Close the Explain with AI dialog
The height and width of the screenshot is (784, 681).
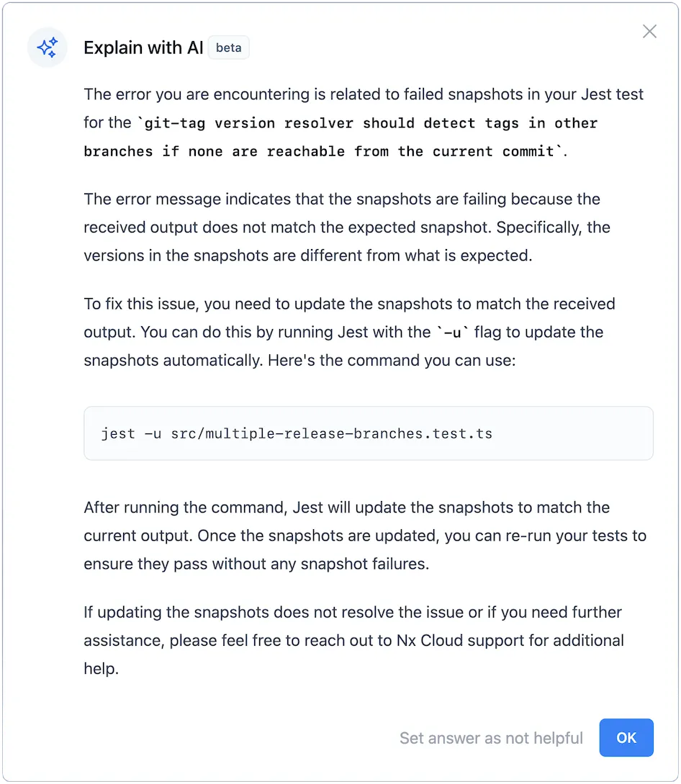point(649,31)
